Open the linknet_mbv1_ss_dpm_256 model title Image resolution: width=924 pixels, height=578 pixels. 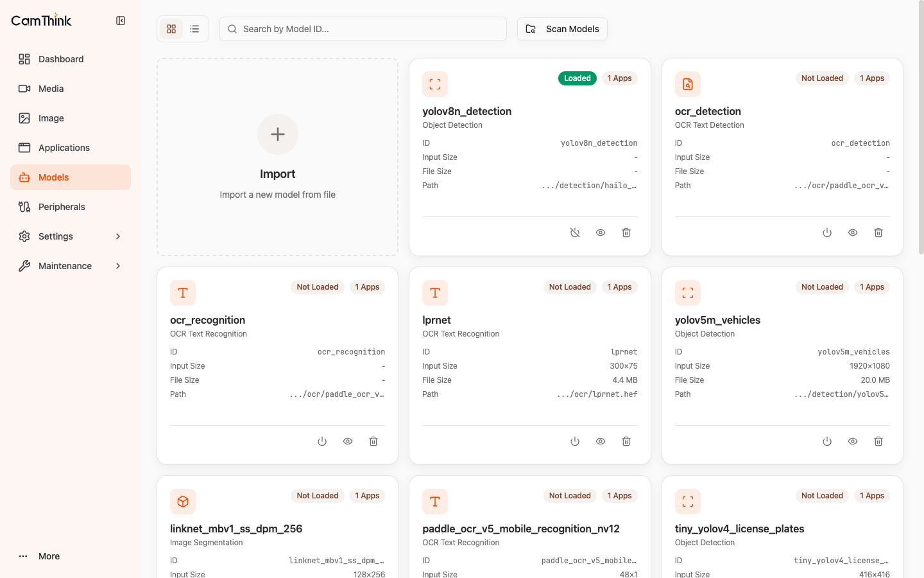[x=236, y=529]
